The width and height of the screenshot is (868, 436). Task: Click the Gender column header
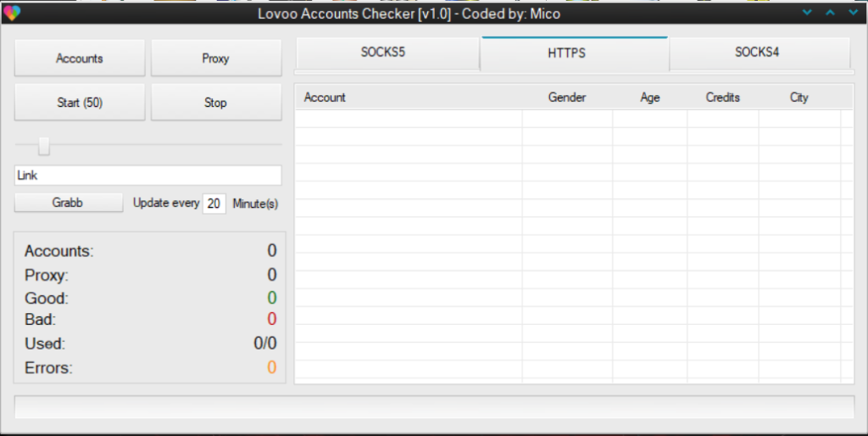tap(567, 97)
